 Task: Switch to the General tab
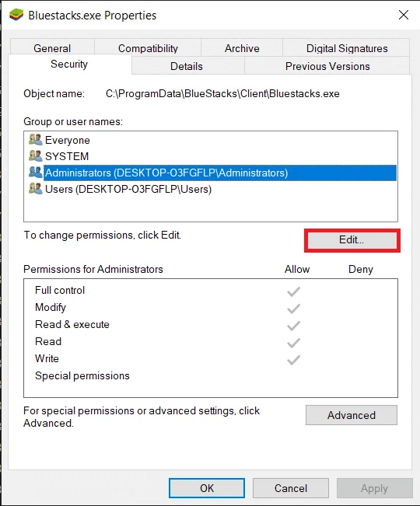[52, 48]
